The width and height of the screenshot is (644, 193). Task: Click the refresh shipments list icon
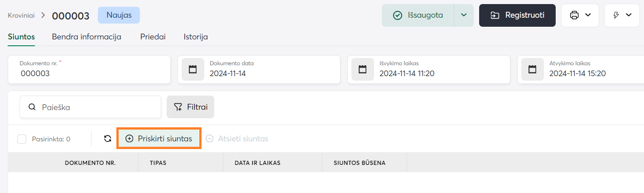[x=108, y=139]
